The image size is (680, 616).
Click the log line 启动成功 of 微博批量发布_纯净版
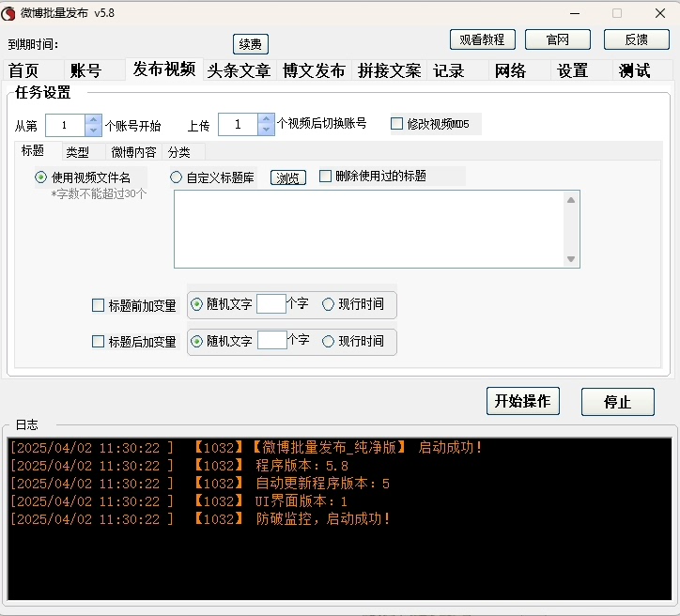tap(246, 447)
